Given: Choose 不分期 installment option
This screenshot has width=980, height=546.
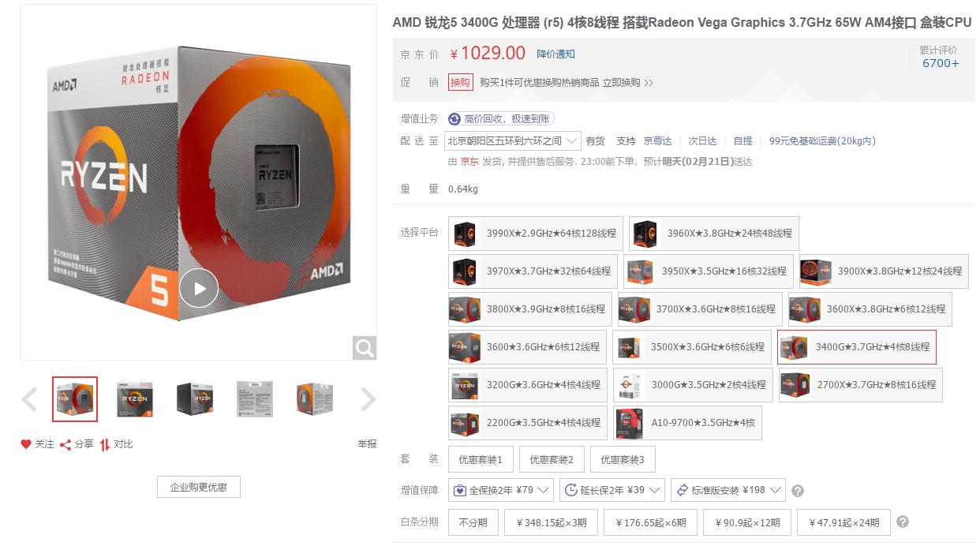Looking at the screenshot, I should tap(473, 522).
